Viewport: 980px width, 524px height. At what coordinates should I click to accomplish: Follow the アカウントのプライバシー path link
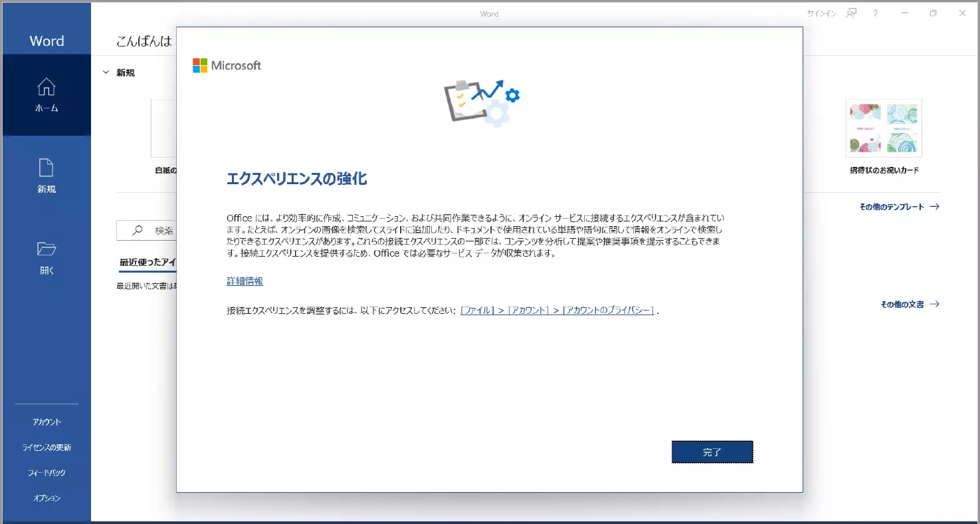[608, 311]
